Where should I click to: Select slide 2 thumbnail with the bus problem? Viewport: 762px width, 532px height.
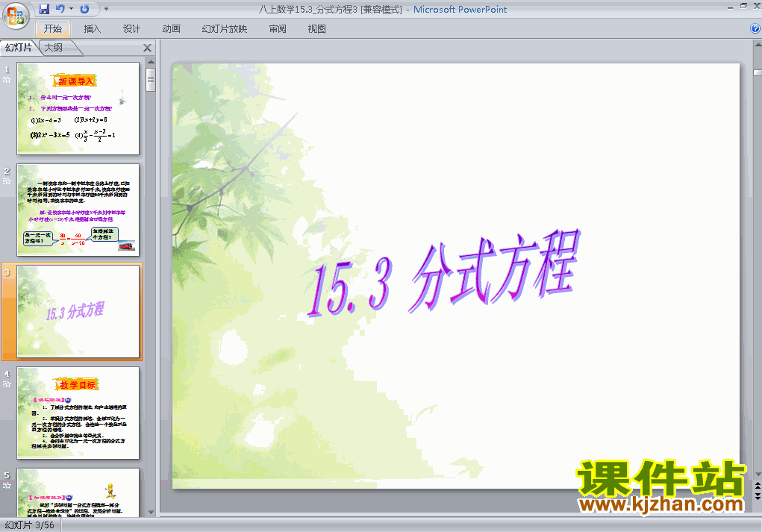pos(78,210)
